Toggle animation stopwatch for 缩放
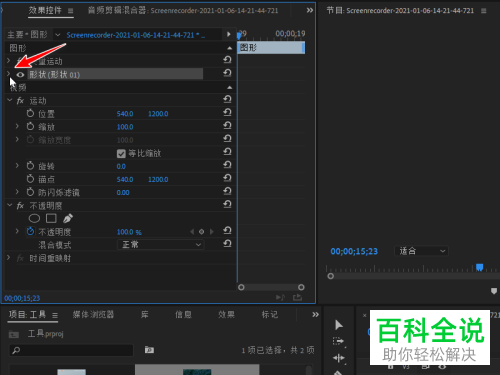Screen dimensions: 500x375 30,126
